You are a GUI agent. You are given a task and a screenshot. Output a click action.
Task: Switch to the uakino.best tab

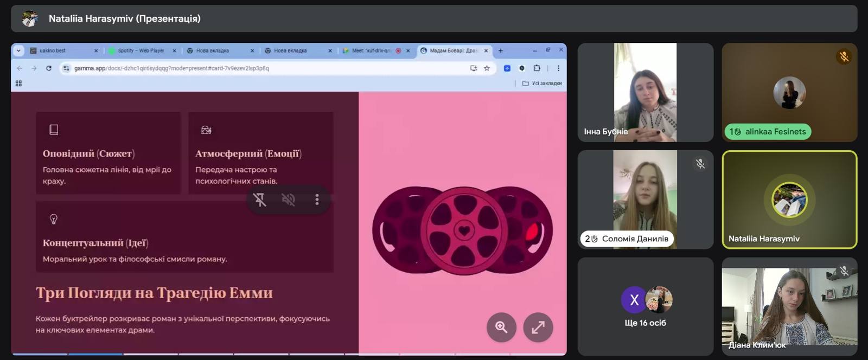(x=60, y=50)
